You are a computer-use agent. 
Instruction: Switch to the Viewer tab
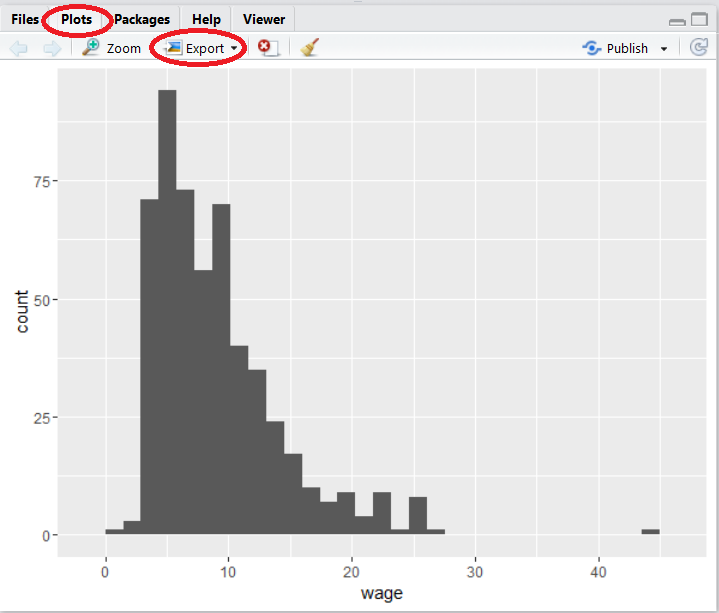pyautogui.click(x=264, y=19)
